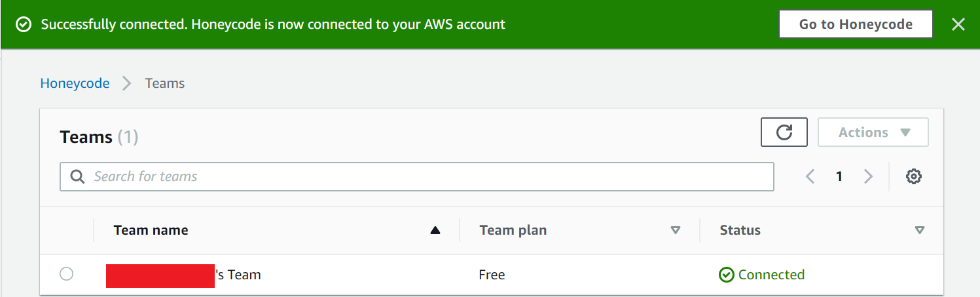Click the Connected status check icon
980x297 pixels.
click(x=726, y=275)
